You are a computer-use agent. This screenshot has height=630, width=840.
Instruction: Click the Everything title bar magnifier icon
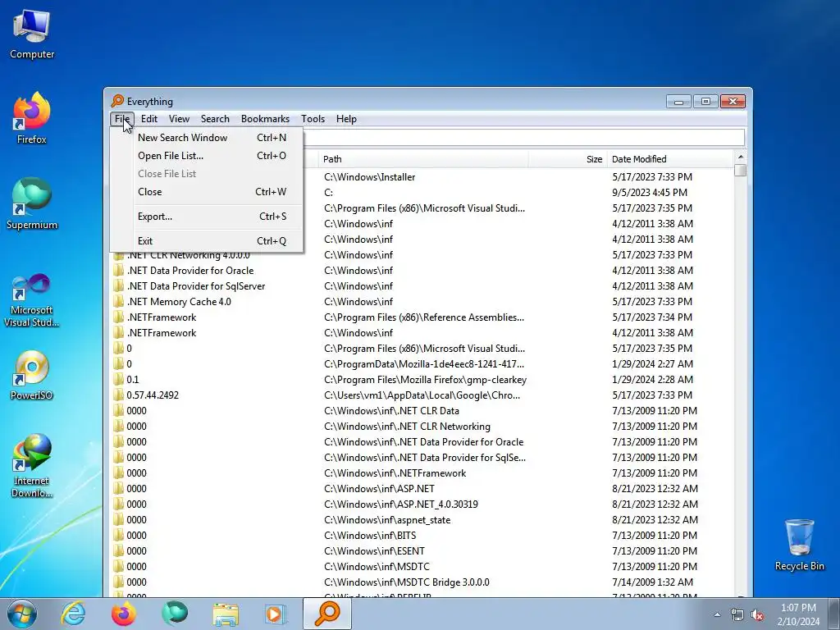(117, 101)
